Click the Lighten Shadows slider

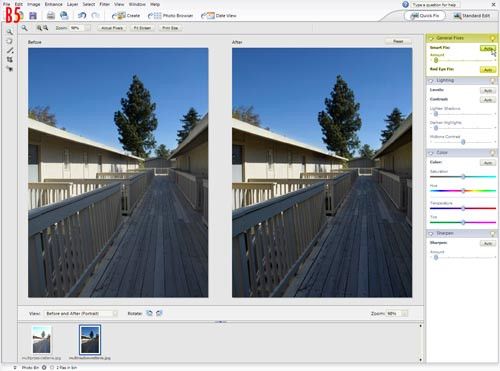463,114
